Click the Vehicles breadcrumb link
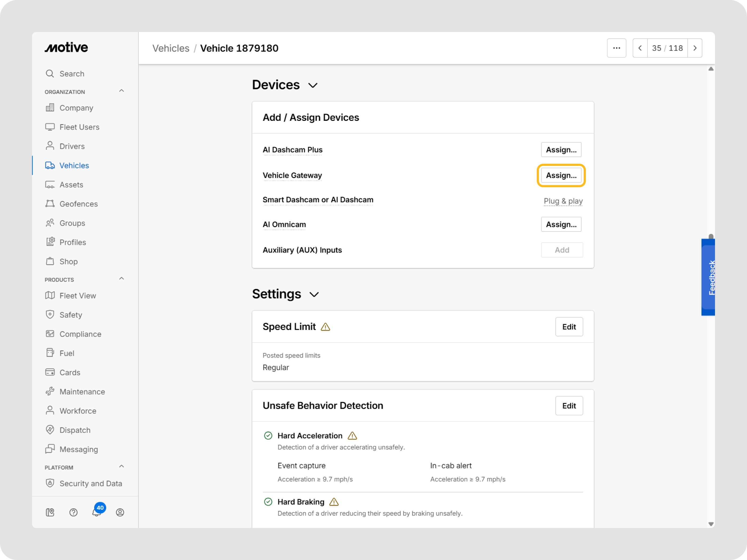 click(171, 48)
